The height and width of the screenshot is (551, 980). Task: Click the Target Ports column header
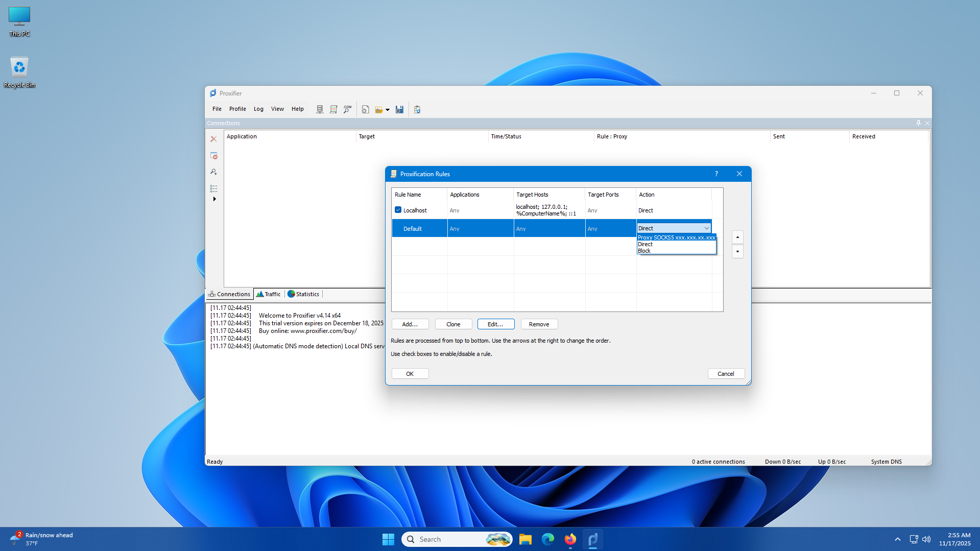(x=611, y=195)
